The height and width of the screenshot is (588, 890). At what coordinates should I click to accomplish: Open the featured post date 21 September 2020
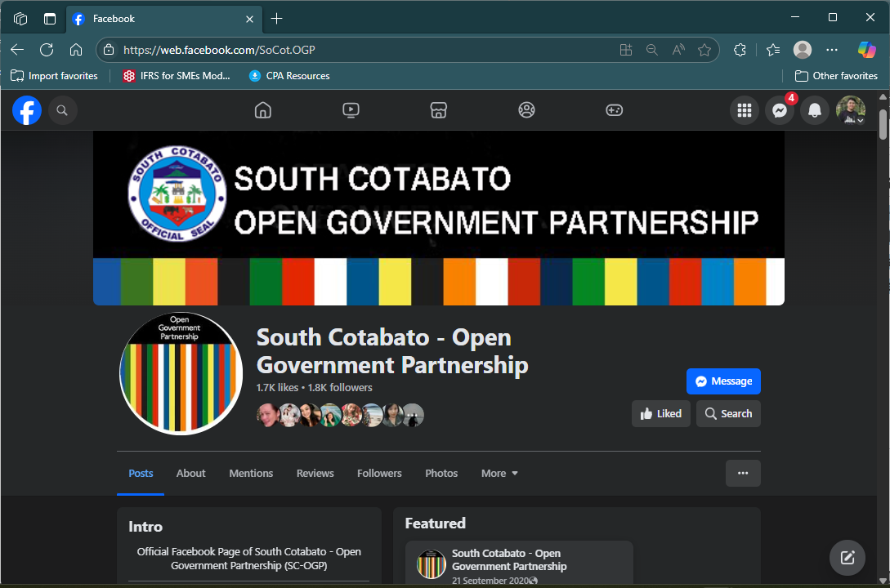tap(490, 581)
